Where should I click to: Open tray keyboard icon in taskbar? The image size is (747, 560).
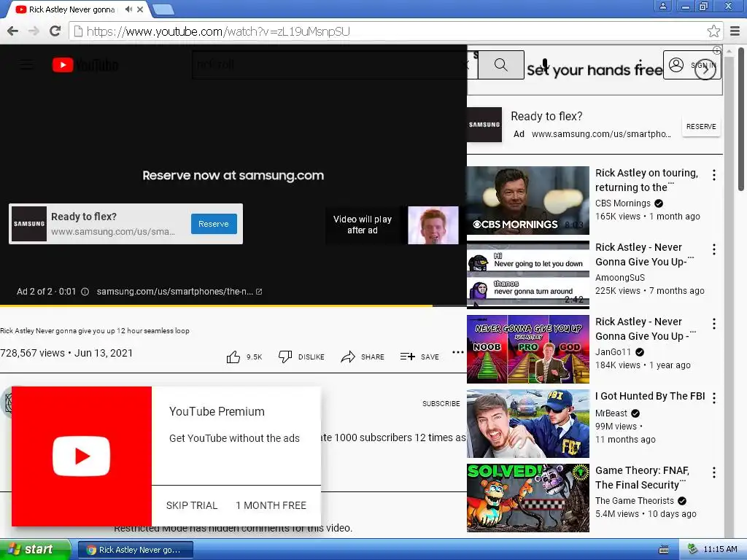coord(663,550)
